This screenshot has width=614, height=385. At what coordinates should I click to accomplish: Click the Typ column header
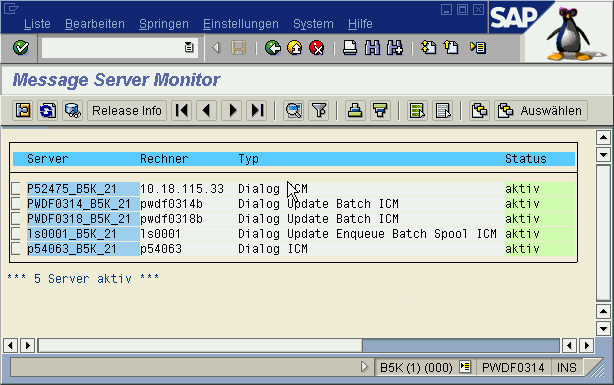249,159
